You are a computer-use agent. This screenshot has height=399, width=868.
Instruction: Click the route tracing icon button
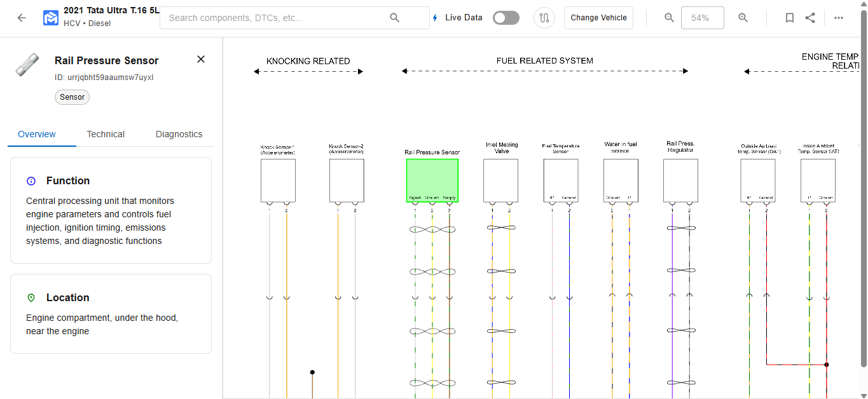pos(544,18)
